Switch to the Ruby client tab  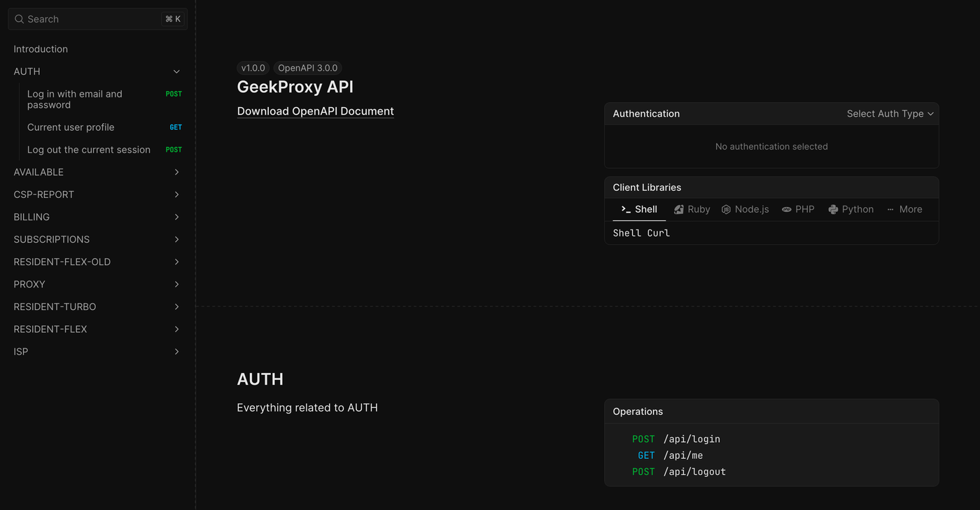pos(692,209)
